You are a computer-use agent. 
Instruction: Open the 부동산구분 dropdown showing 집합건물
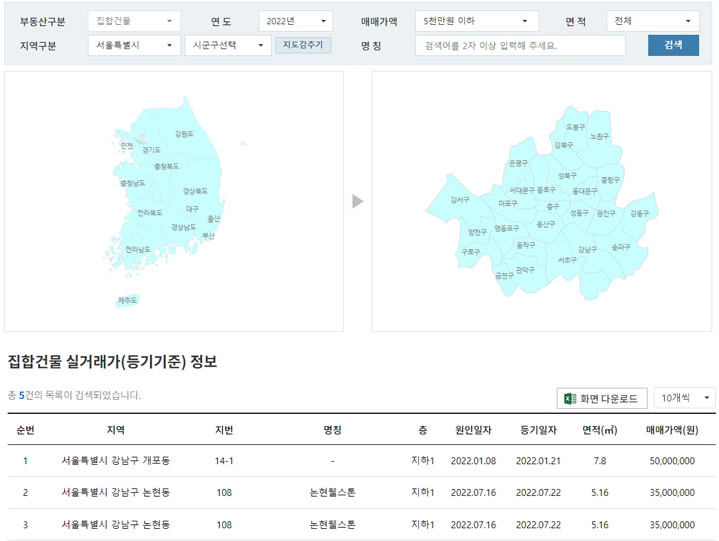(134, 21)
